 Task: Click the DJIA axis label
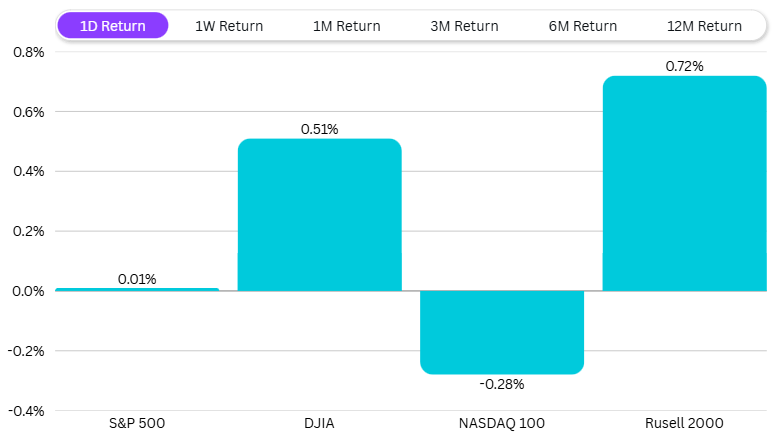click(319, 424)
